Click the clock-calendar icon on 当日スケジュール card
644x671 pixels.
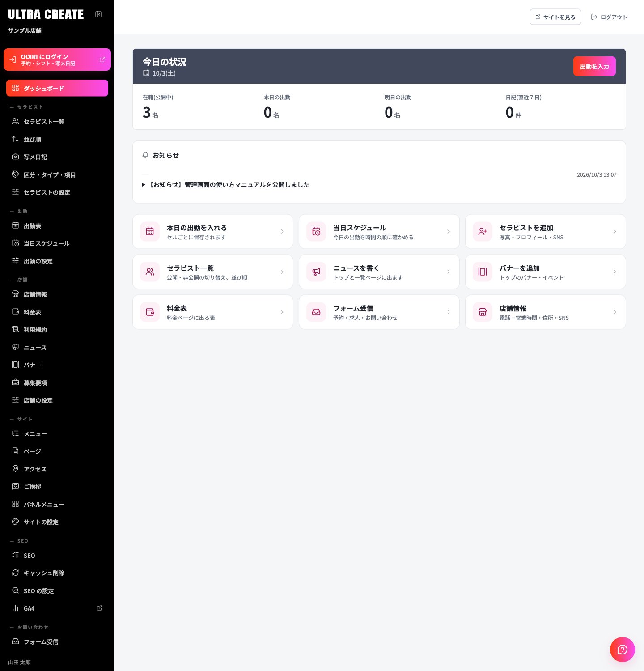(316, 231)
